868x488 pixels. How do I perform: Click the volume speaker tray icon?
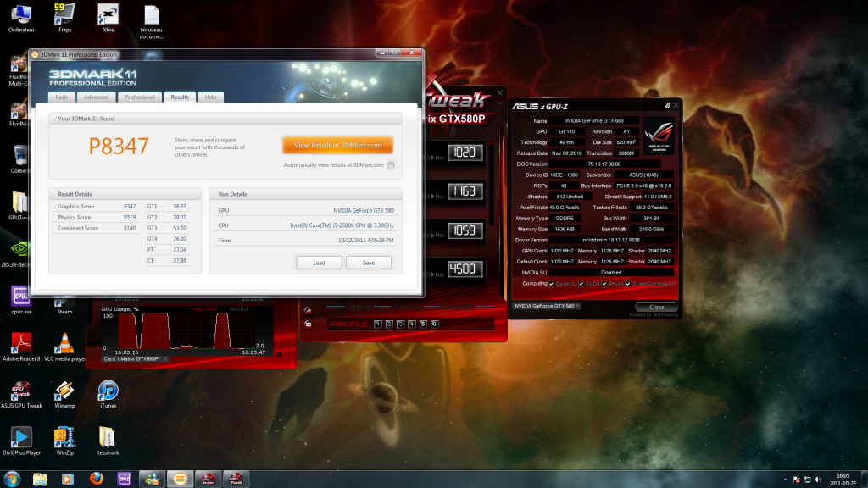[818, 480]
